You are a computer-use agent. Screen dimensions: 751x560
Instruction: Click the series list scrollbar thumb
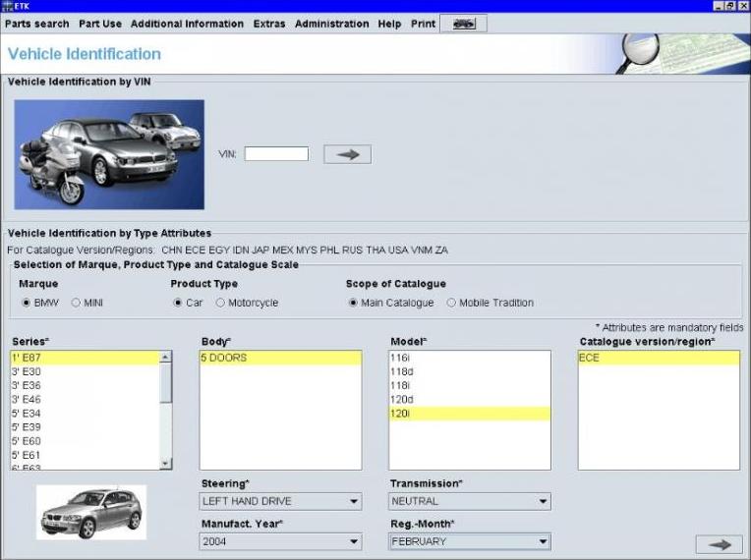pyautogui.click(x=166, y=383)
